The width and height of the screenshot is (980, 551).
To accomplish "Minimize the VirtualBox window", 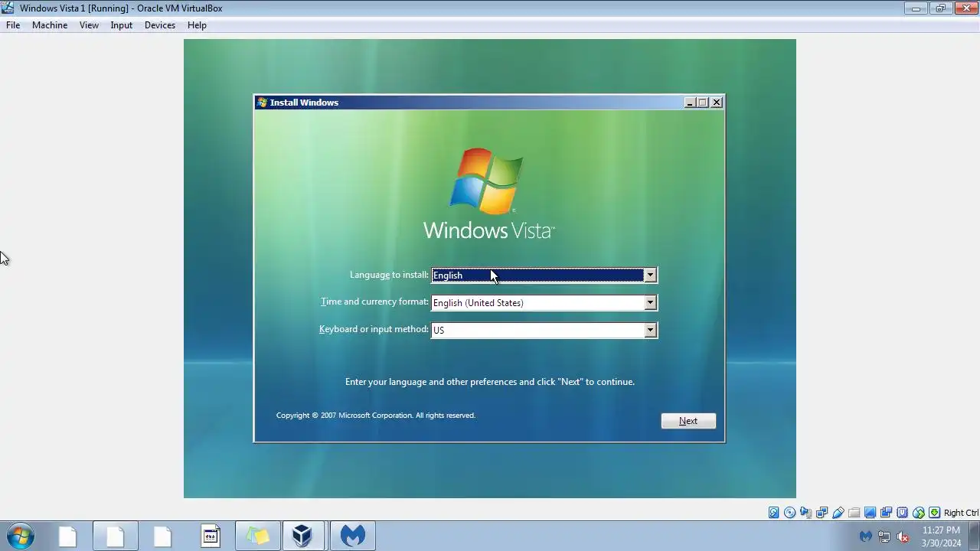I will 916,8.
